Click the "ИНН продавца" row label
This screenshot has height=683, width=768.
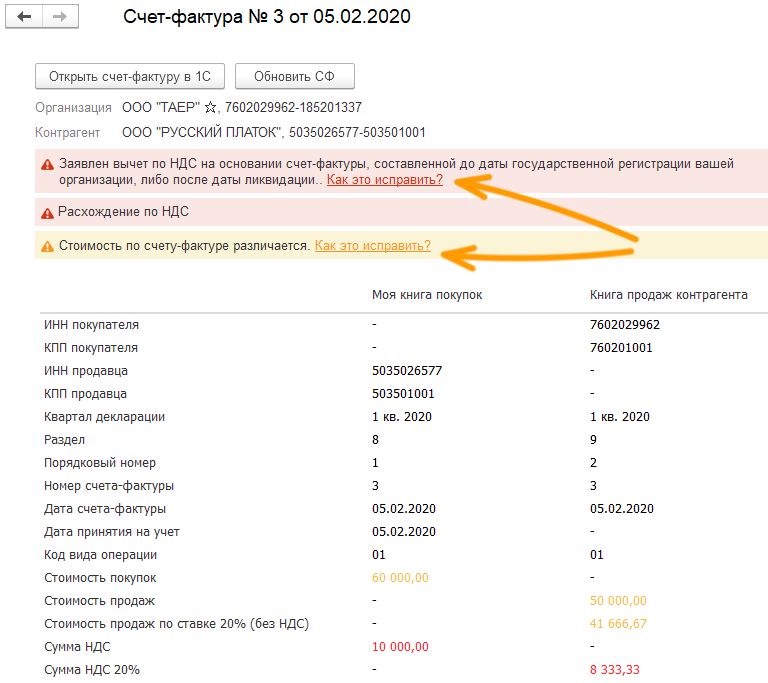click(x=86, y=371)
